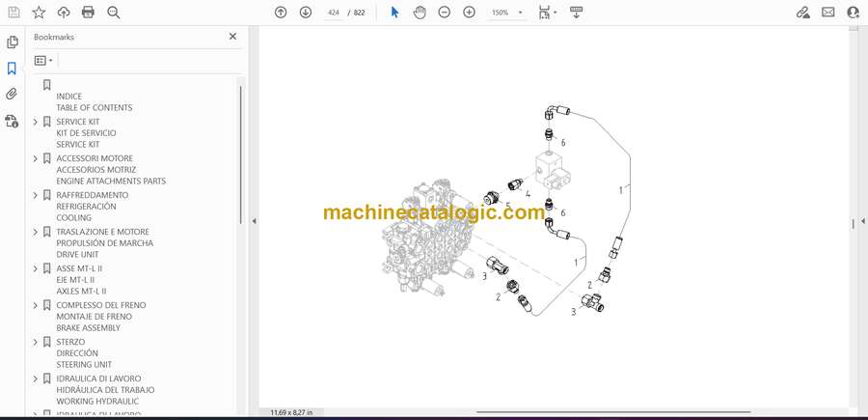
Task: Expand the ACCESSORI MOTORE bookmark
Action: [x=36, y=158]
